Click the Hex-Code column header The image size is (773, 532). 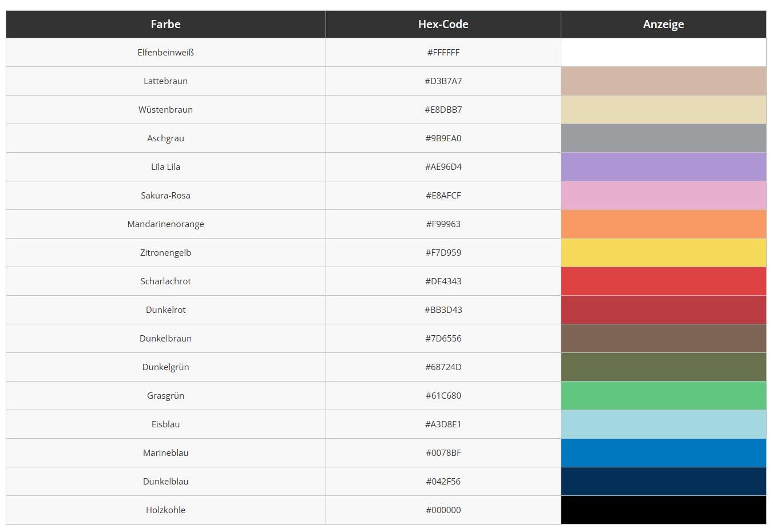[443, 24]
